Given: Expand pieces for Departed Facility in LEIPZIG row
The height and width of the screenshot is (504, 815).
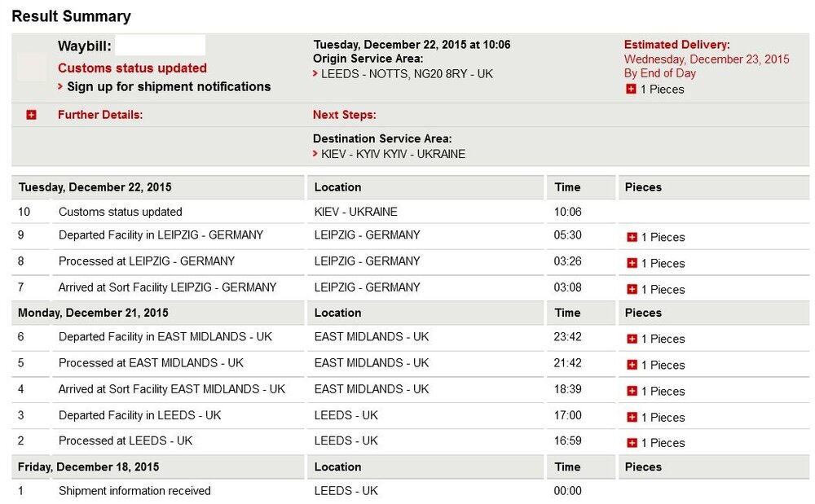Looking at the screenshot, I should (631, 237).
